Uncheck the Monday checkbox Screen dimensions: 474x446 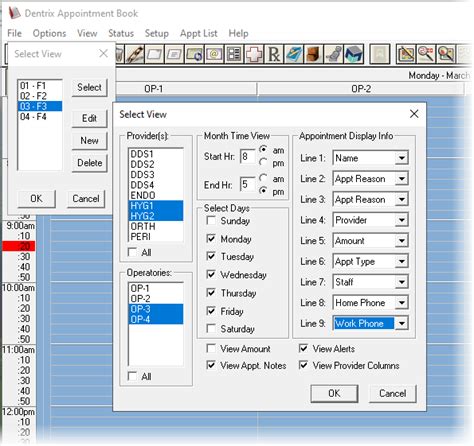(x=211, y=238)
